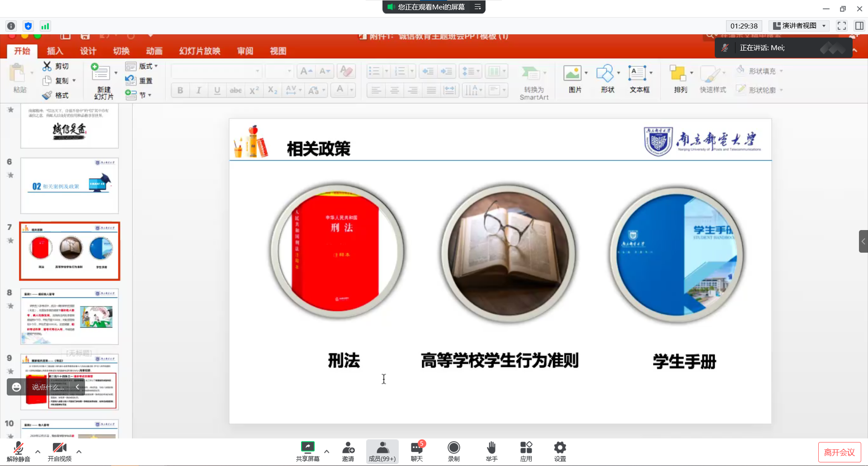Switch to the 插入 ribbon tab
868x466 pixels.
tap(55, 51)
